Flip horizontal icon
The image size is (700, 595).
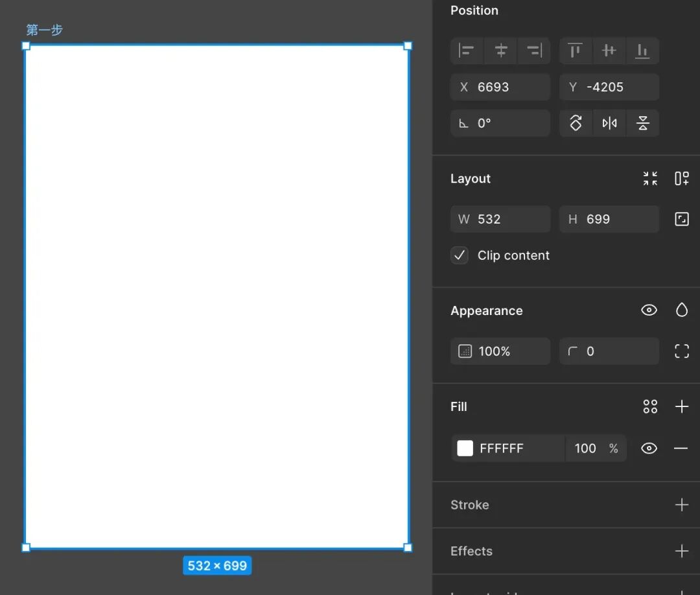pos(609,122)
